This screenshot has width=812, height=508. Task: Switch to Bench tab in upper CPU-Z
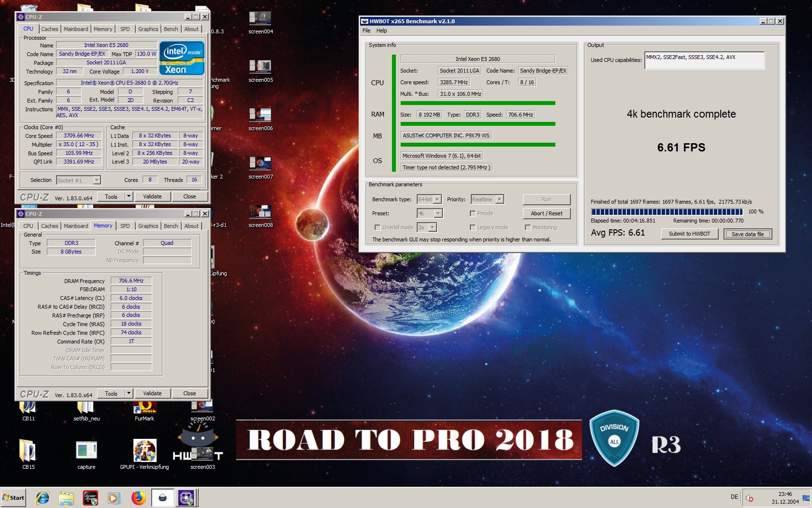tap(171, 29)
